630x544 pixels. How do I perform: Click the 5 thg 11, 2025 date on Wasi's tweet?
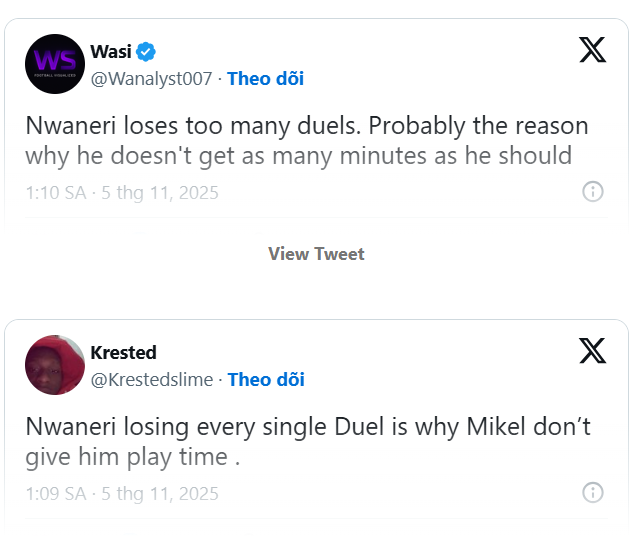[x=160, y=193]
